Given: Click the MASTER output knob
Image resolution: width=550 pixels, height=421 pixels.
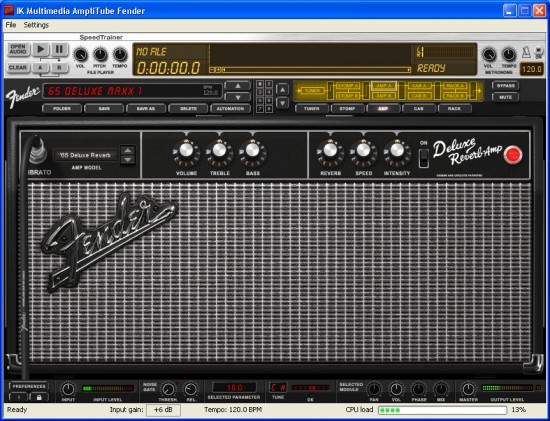Looking at the screenshot, I should (x=468, y=389).
